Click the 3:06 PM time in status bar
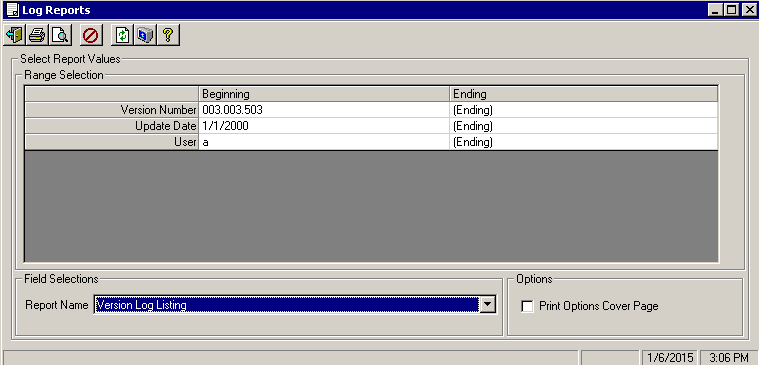Screen dimensions: 759x365 pyautogui.click(x=729, y=358)
